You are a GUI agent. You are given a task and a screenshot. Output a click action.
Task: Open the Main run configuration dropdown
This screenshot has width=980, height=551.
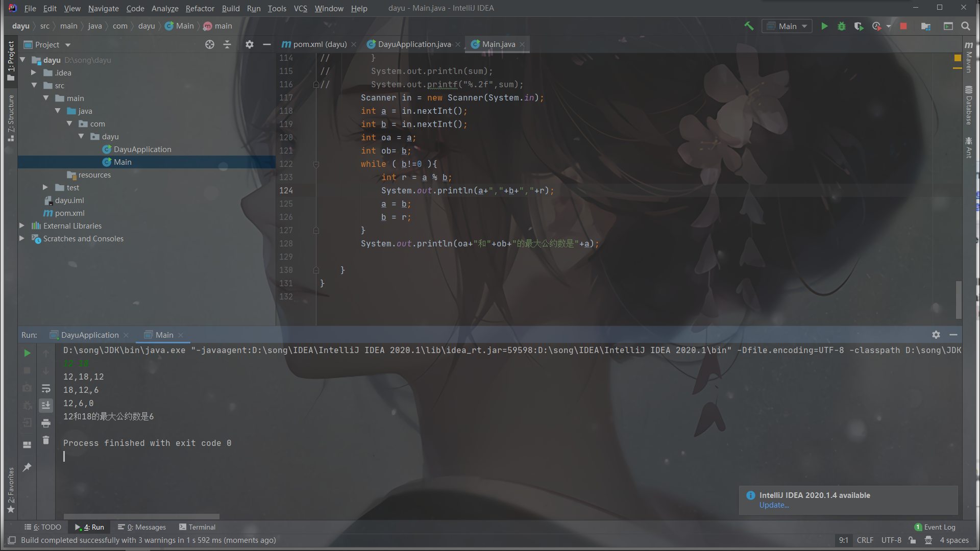pos(787,26)
